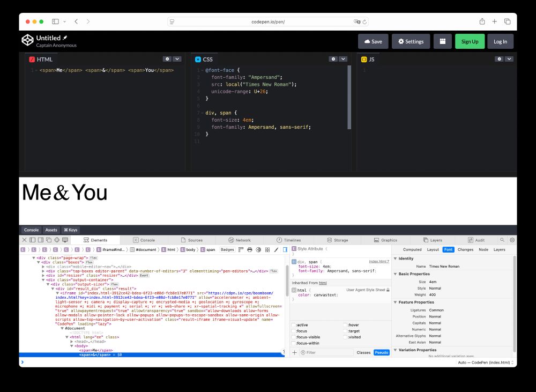Screen dimensions: 536x392
Task: Click the green Sign Up button
Action: coord(470,41)
